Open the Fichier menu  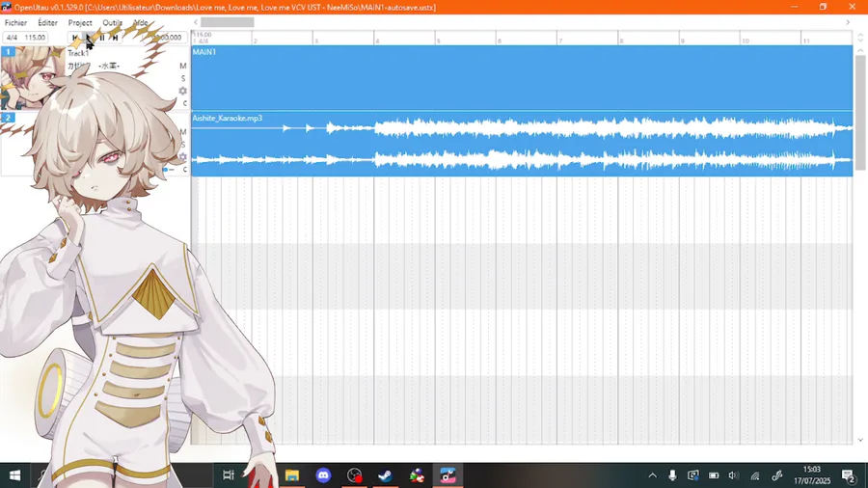click(x=15, y=23)
